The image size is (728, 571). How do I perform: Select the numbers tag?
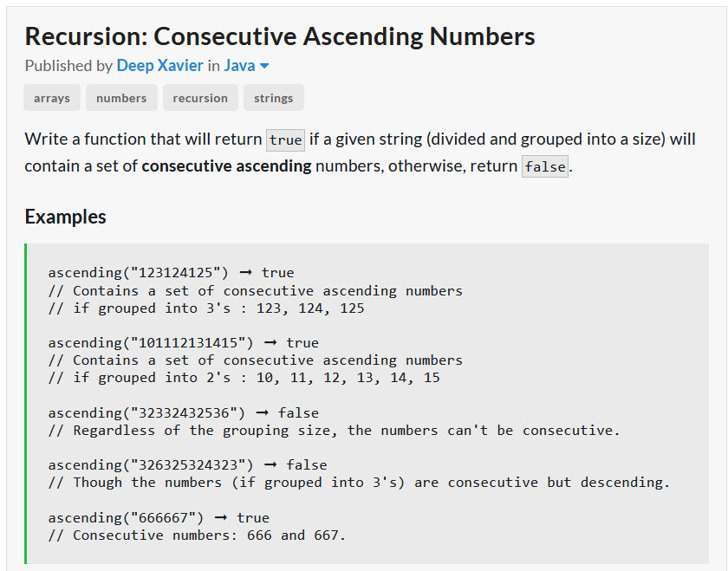click(x=121, y=98)
